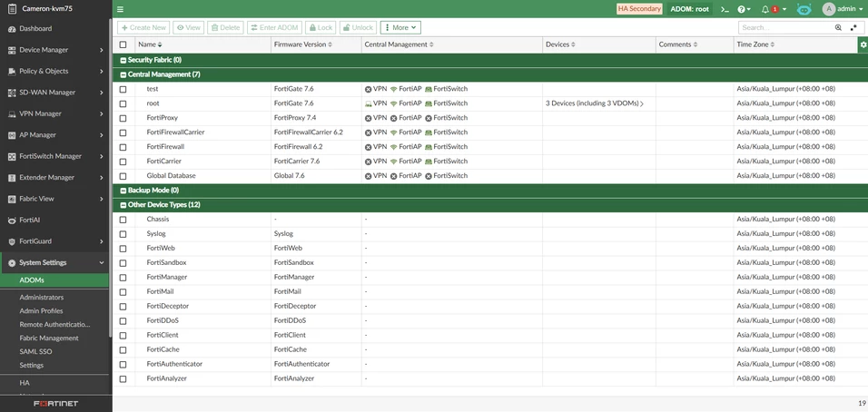Click the hamburger menu icon in header

(x=120, y=9)
